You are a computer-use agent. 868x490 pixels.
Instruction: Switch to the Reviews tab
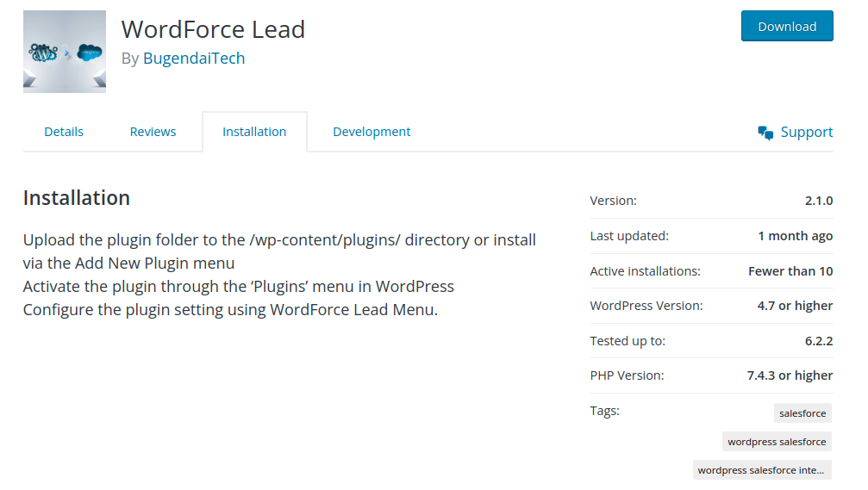(x=153, y=132)
